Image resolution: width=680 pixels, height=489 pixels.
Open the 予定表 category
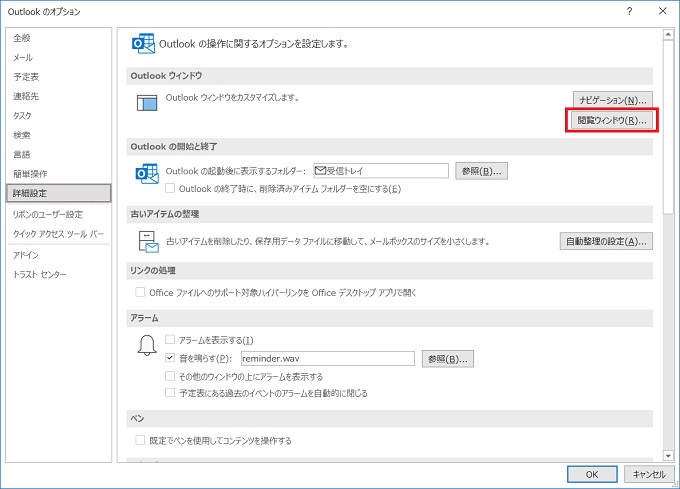59,77
